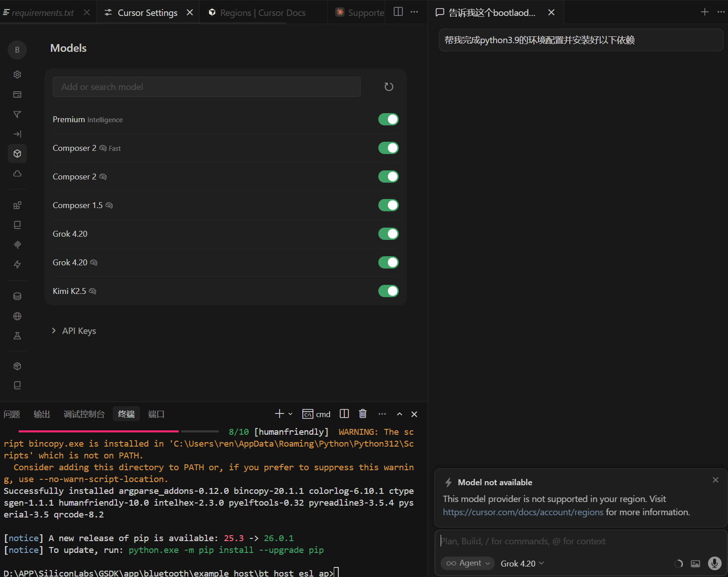Open the Models section cube icon in the sidebar

(x=17, y=154)
